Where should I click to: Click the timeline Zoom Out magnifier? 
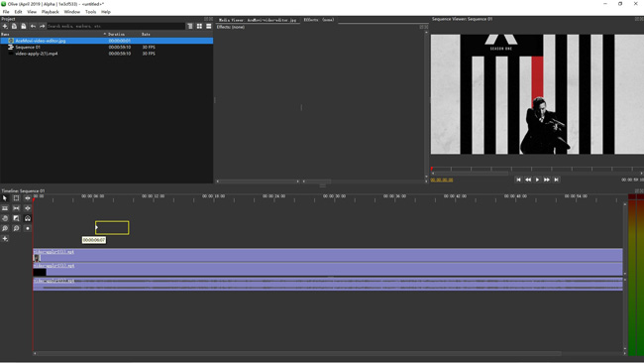16,228
